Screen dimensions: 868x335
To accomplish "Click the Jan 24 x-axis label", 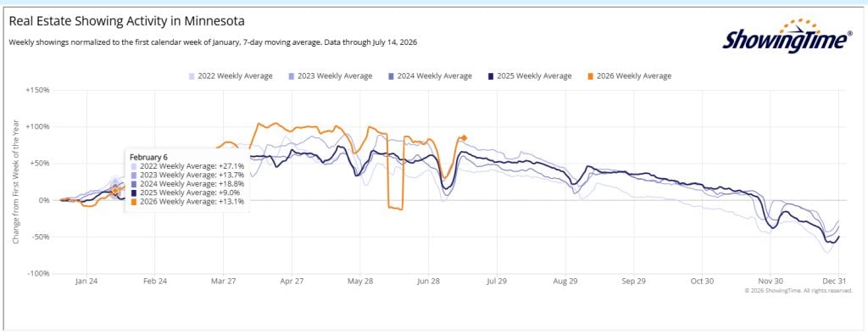I will (x=86, y=282).
